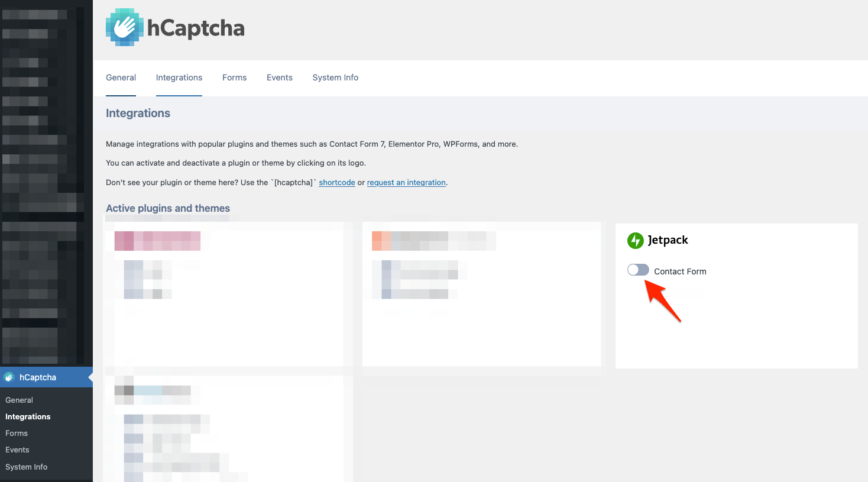Enable the Jetpack Contact Form toggle
Viewport: 868px width, 482px height.
638,270
